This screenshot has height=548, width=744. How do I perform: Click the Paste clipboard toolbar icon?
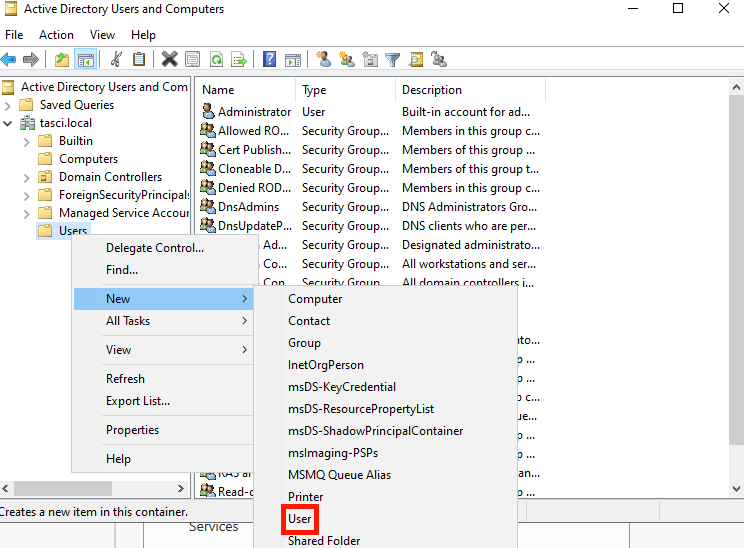click(139, 59)
